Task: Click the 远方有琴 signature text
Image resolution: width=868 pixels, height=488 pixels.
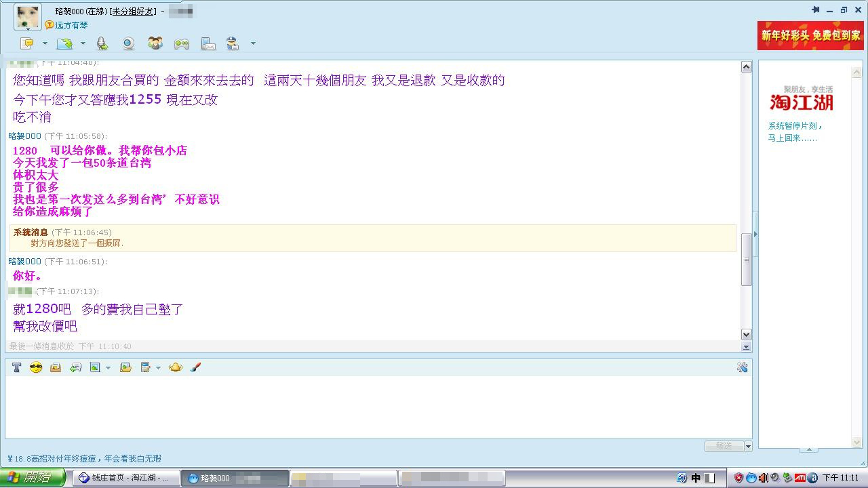Action: (x=71, y=25)
